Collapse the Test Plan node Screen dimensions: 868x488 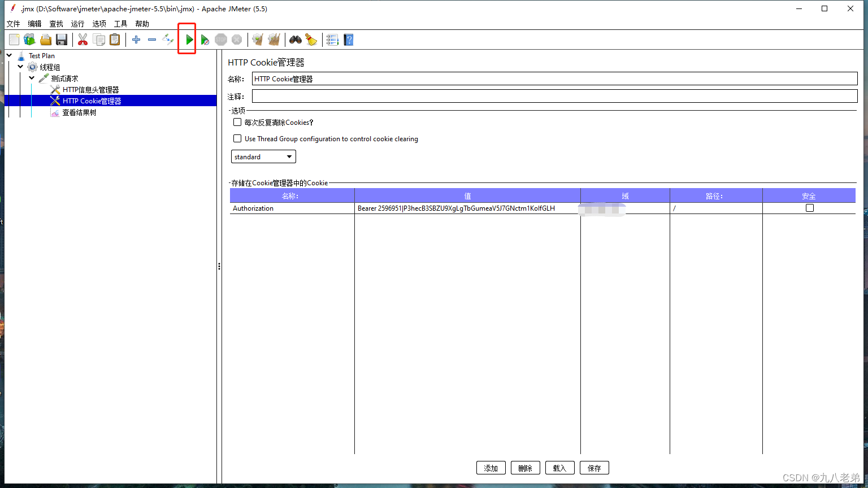point(10,55)
